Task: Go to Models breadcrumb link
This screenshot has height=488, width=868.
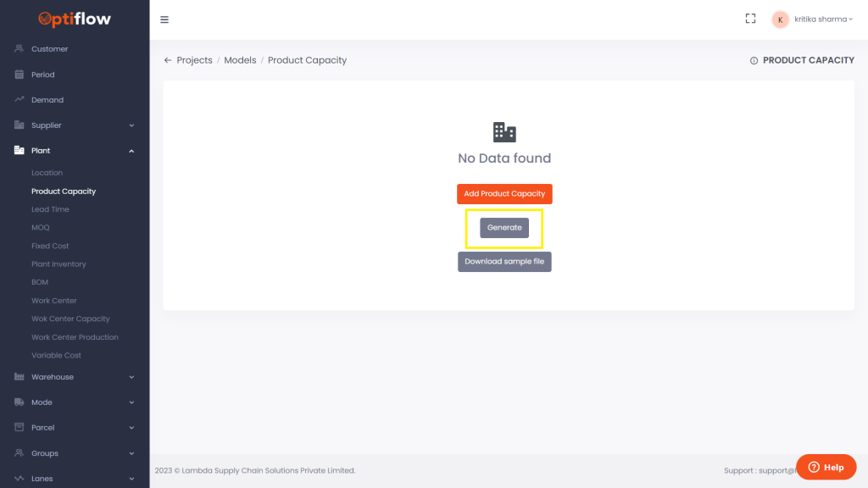Action: (240, 61)
